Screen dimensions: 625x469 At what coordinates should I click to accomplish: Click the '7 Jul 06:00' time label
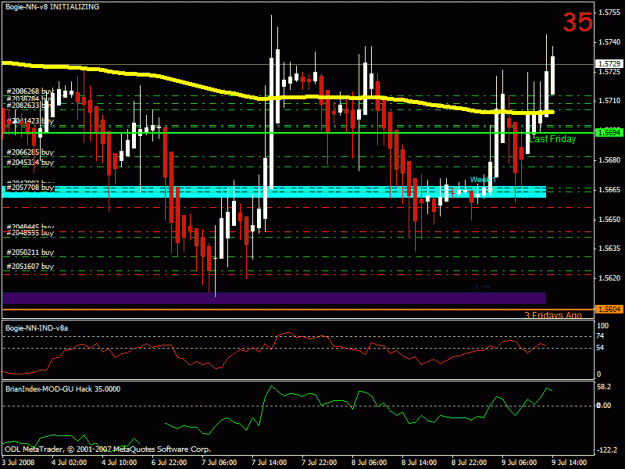(219, 463)
